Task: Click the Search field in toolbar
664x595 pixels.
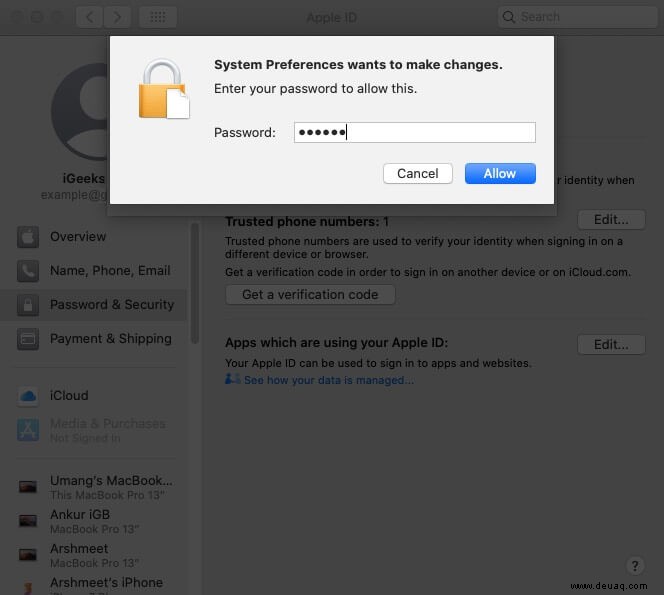Action: pyautogui.click(x=577, y=17)
